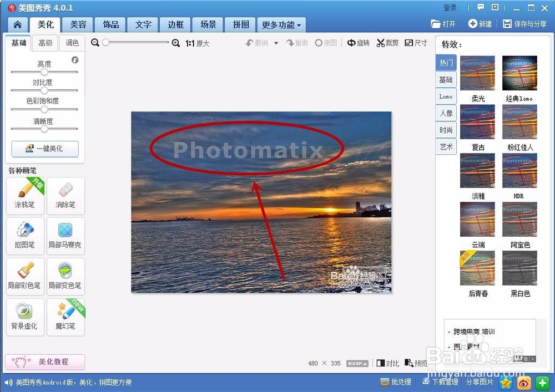Open the 背景虚化 background blur tool
The image size is (555, 392).
pyautogui.click(x=25, y=317)
